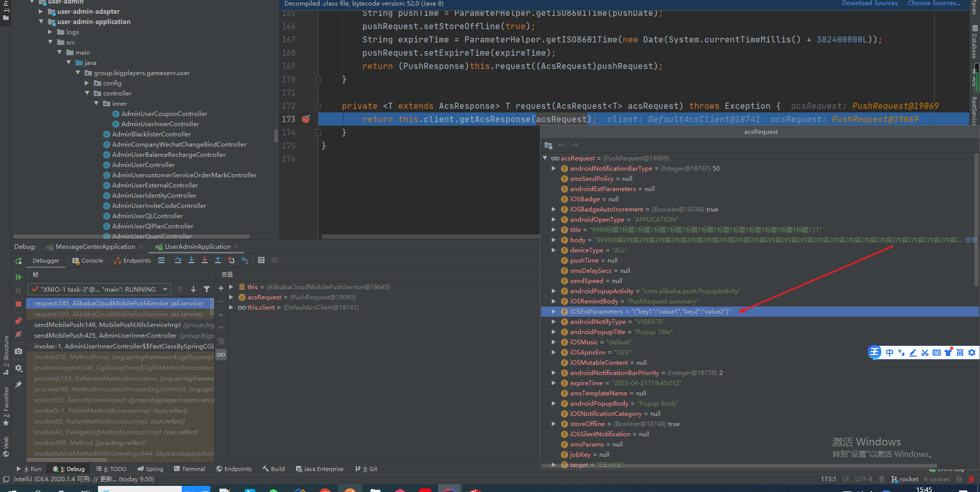This screenshot has height=492, width=980.
Task: Click the Step Out up arrow
Action: [218, 261]
